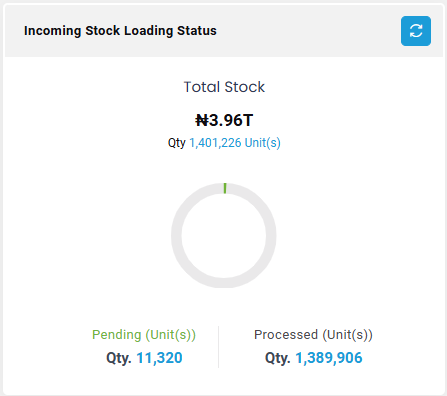
Task: Select the Processed (Unit(s)) label
Action: click(x=313, y=335)
